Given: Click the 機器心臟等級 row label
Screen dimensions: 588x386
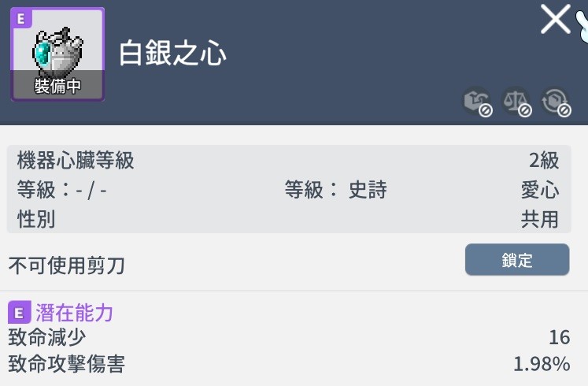Looking at the screenshot, I should (x=76, y=161).
